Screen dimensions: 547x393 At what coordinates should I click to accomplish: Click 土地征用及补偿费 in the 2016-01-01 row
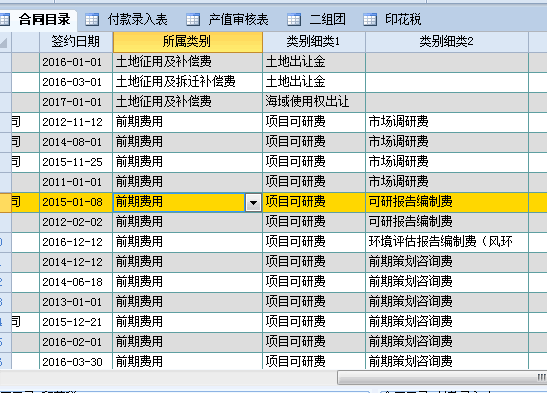[x=188, y=62]
